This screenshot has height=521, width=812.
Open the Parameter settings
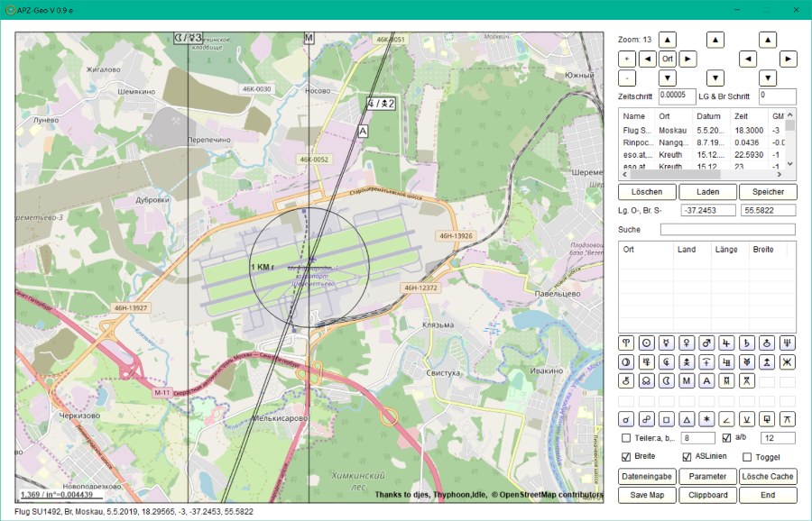pos(707,477)
